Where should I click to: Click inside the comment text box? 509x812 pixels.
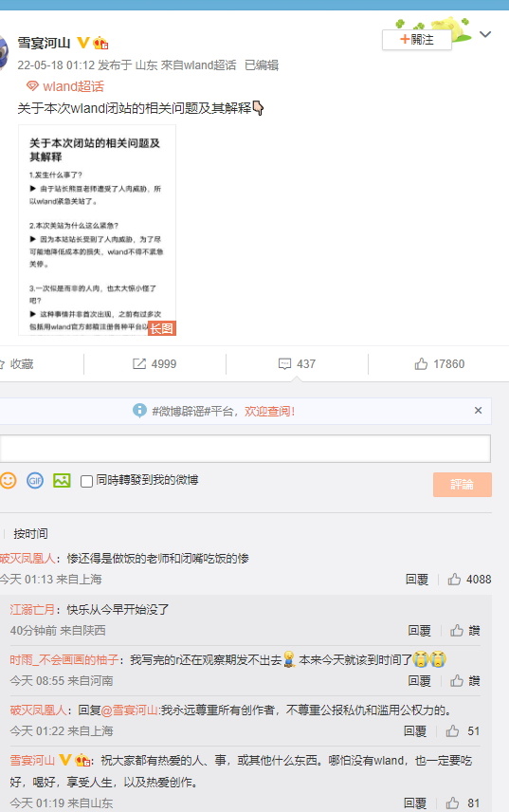coord(245,449)
